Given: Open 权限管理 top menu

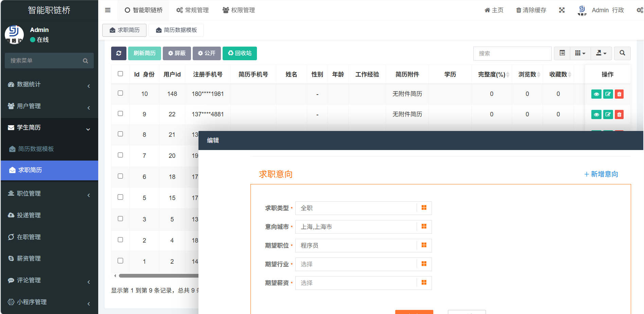Looking at the screenshot, I should 239,10.
